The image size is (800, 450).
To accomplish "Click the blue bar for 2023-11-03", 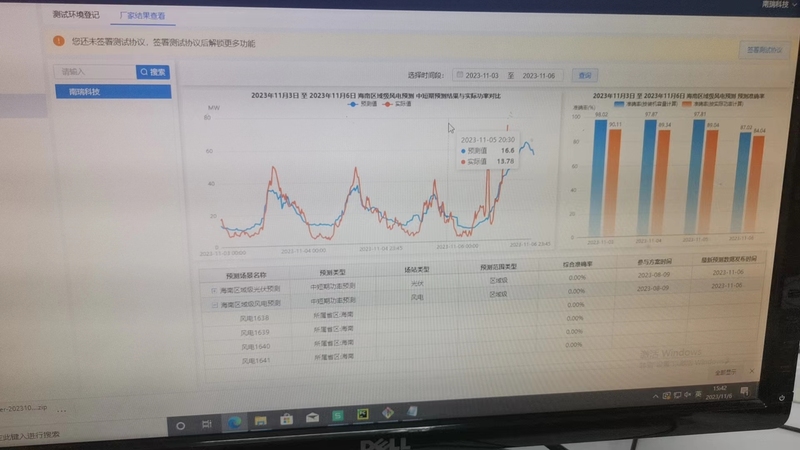I will pos(598,178).
